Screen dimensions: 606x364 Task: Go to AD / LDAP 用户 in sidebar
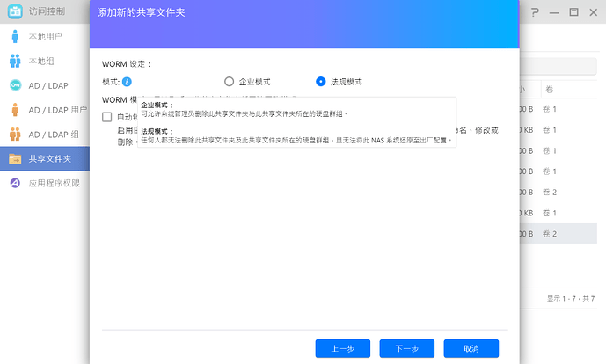coord(57,110)
